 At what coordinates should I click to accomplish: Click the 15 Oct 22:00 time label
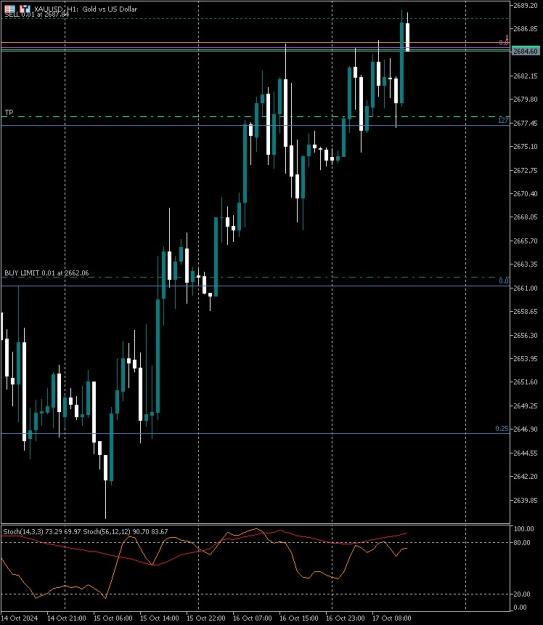[206, 618]
